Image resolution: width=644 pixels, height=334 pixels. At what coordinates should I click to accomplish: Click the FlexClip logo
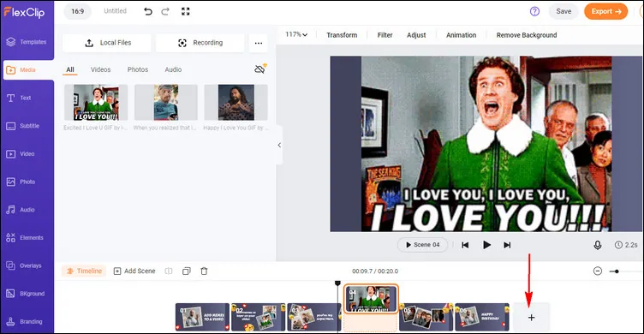pos(24,12)
